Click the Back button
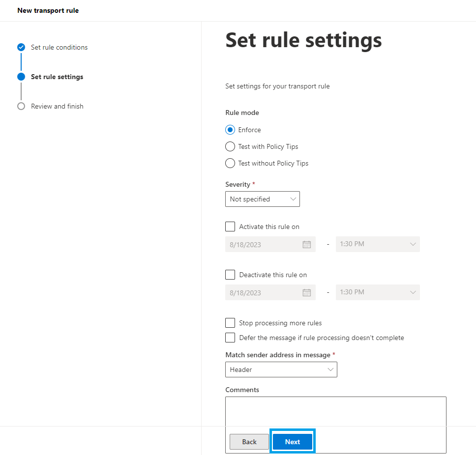This screenshot has height=455, width=476. pos(249,442)
